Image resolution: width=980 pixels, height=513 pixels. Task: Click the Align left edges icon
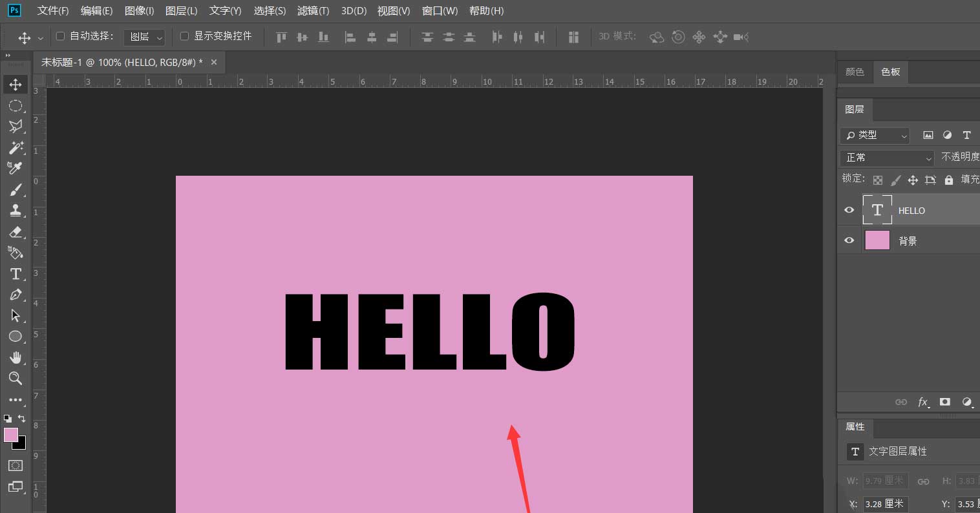[350, 37]
